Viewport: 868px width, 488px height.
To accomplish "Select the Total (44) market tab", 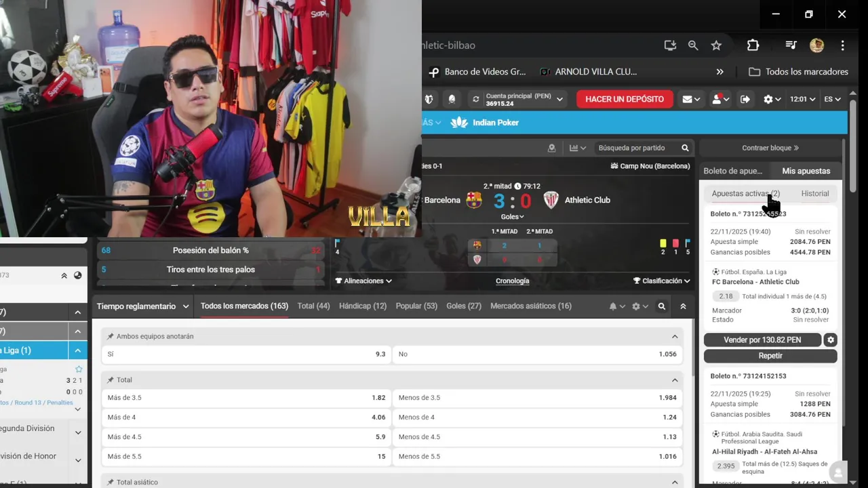I will click(313, 306).
